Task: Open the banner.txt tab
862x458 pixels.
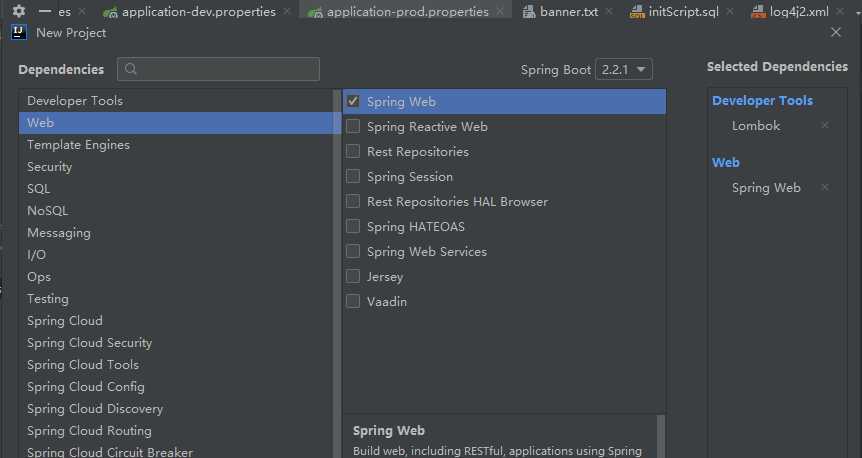Action: [x=569, y=11]
